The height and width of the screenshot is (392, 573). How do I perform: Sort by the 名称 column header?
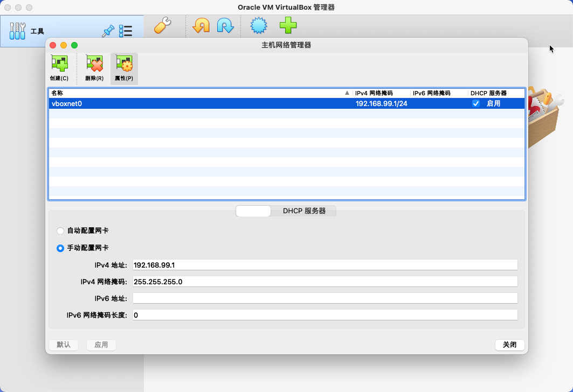pyautogui.click(x=201, y=93)
